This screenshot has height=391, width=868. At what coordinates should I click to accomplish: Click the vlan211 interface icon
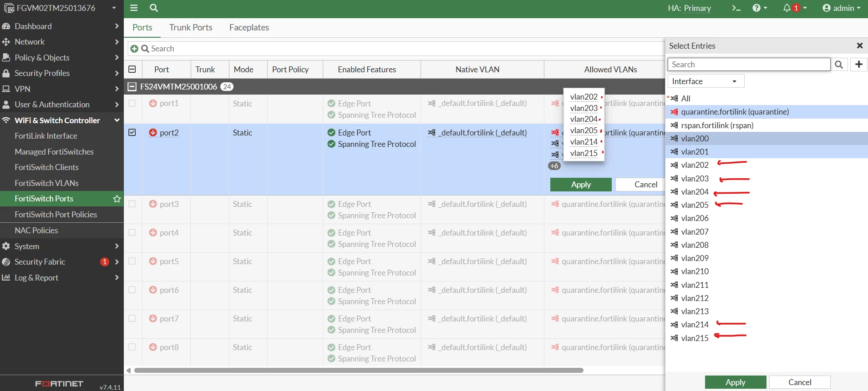click(675, 285)
